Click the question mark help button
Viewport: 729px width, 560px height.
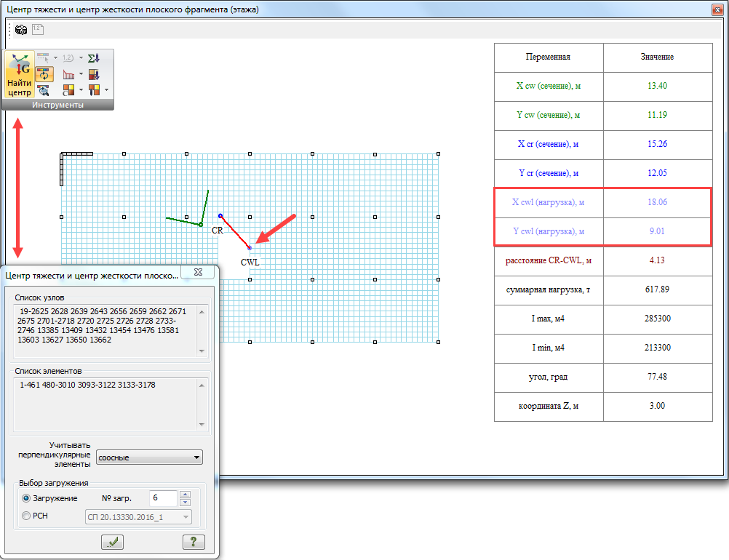click(x=193, y=542)
